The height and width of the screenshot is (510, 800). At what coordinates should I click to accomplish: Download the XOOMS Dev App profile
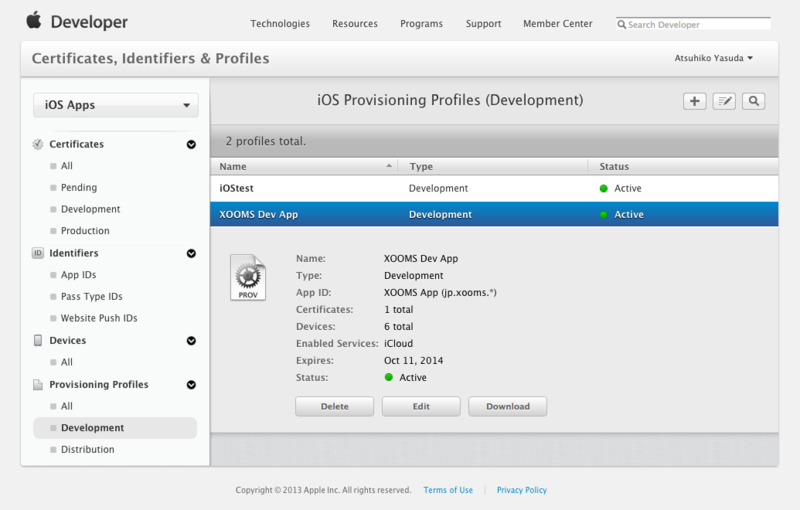click(x=508, y=406)
